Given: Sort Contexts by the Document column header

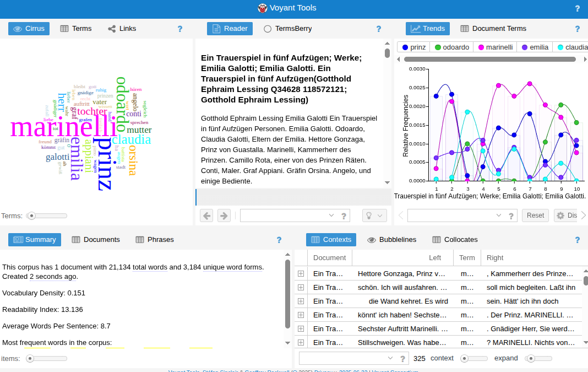Looking at the screenshot, I should [330, 258].
